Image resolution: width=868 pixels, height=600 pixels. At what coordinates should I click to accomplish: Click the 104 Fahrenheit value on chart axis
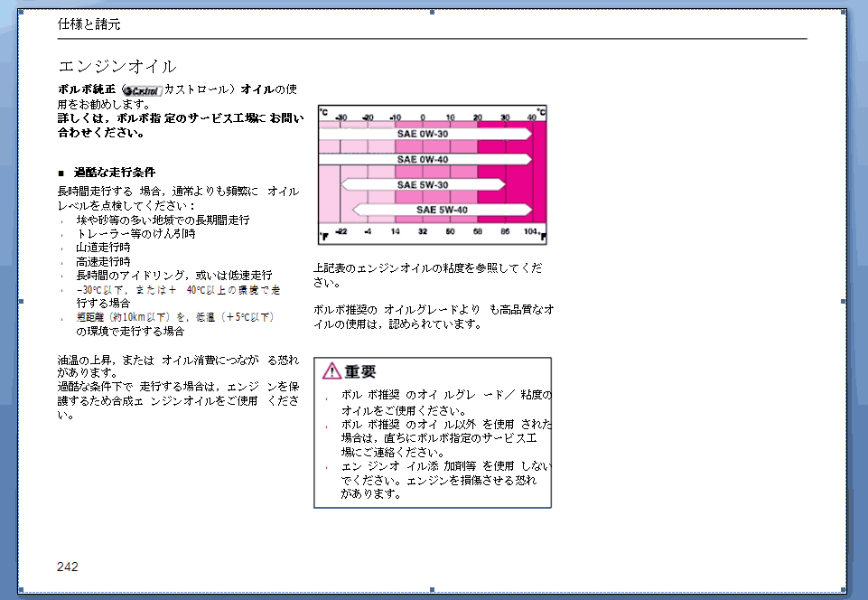(530, 231)
